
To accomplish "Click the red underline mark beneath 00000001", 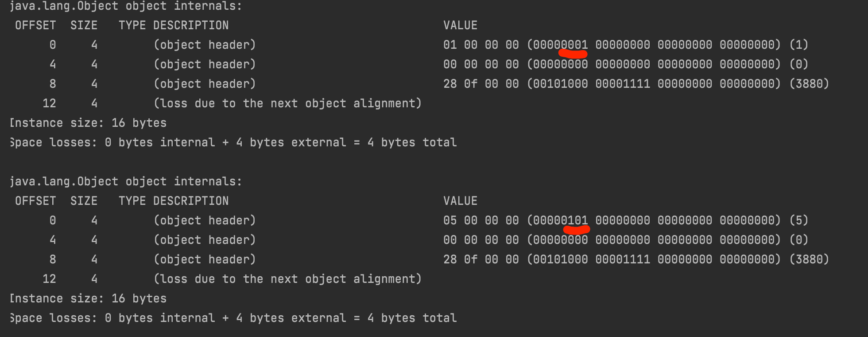I will [x=573, y=54].
